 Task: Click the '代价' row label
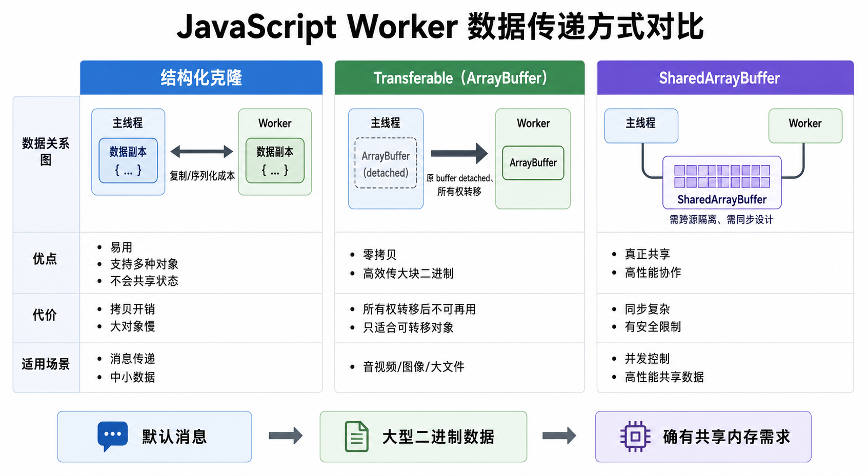(x=45, y=315)
